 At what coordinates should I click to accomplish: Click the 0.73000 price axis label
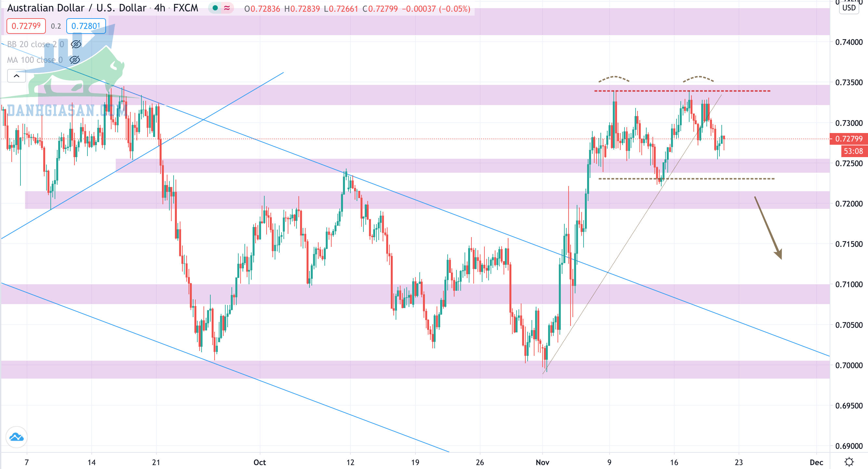pos(849,123)
